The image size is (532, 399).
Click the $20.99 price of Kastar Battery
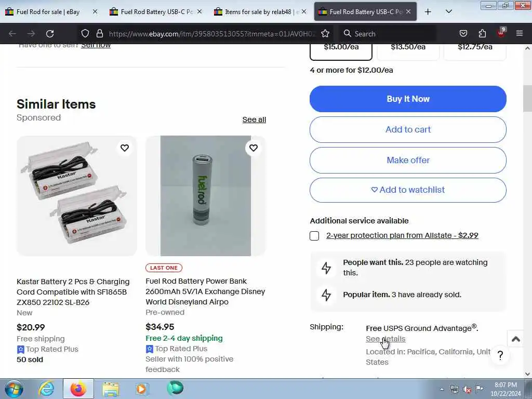click(x=31, y=327)
